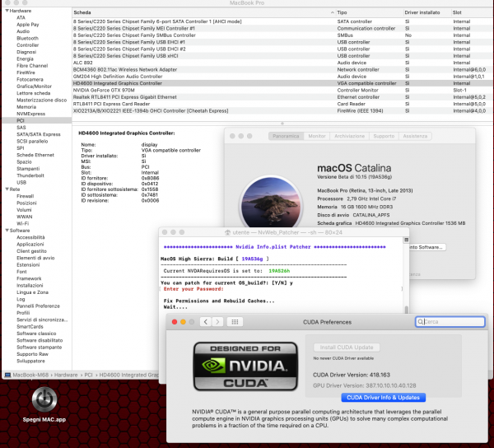Screen dimensions: 494x448
Task: Collapse the Rete tree section
Action: 7,189
